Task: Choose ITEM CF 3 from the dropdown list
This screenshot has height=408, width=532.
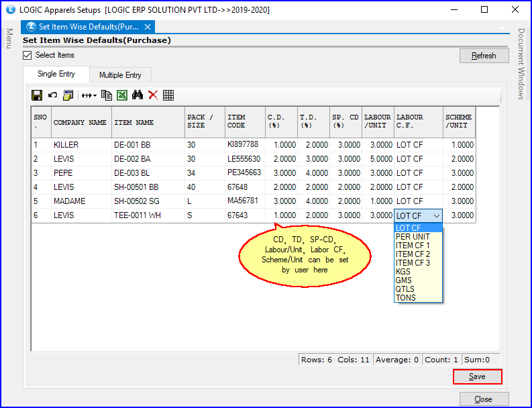Action: pos(418,263)
